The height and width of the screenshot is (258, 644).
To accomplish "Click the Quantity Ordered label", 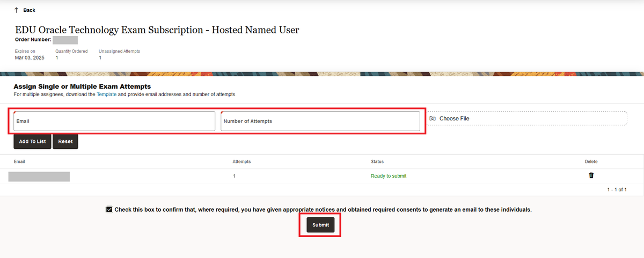I will (x=71, y=51).
